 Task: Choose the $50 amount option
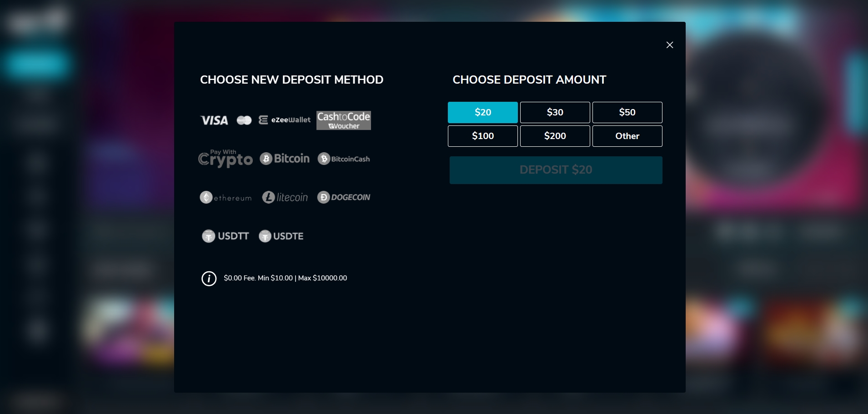click(x=627, y=112)
